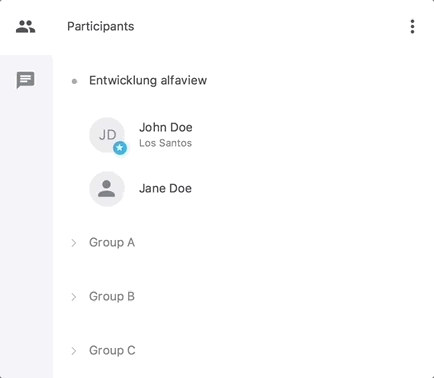Expand Group B with its chevron
The height and width of the screenshot is (378, 434).
tap(74, 297)
